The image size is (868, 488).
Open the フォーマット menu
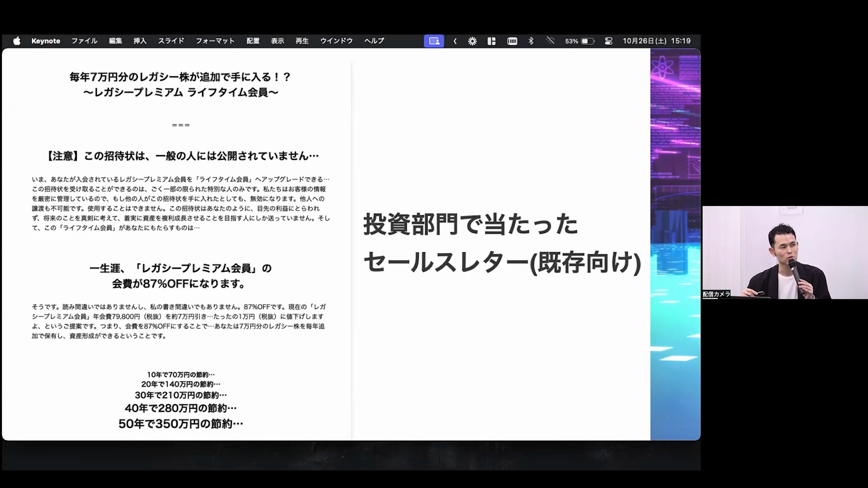point(215,41)
